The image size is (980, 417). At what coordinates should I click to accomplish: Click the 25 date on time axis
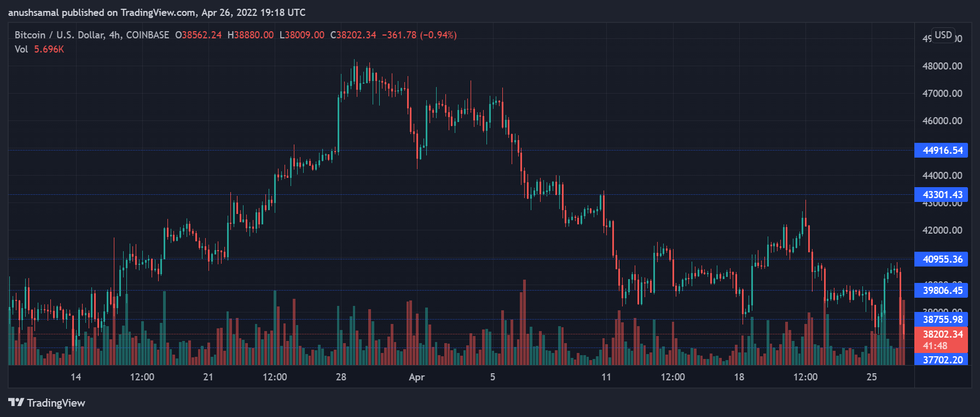coord(872,377)
